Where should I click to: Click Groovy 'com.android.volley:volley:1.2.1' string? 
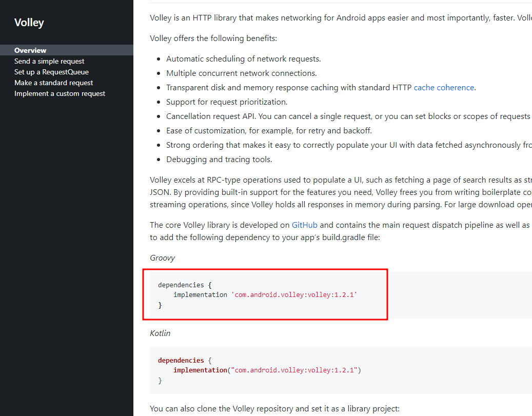[x=294, y=294]
